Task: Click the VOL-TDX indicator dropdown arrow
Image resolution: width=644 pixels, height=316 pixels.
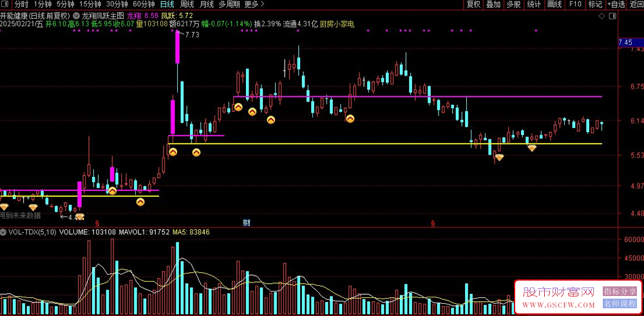Action: [x=3, y=232]
